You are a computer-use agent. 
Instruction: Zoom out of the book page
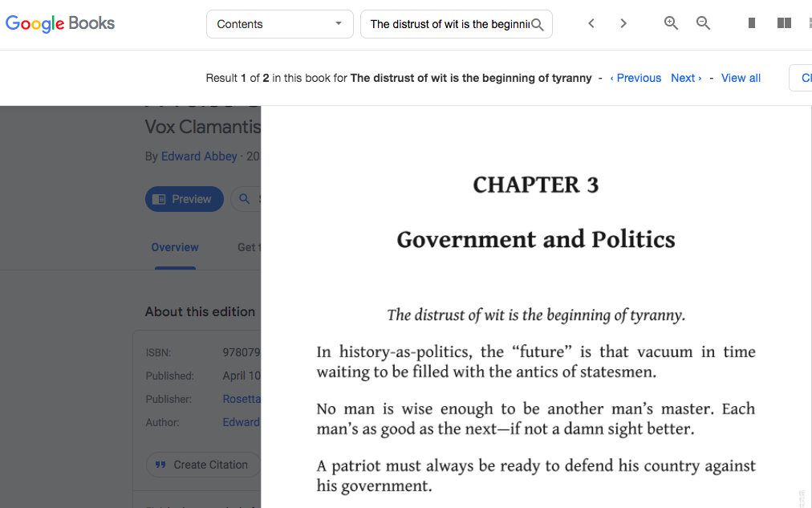tap(703, 23)
